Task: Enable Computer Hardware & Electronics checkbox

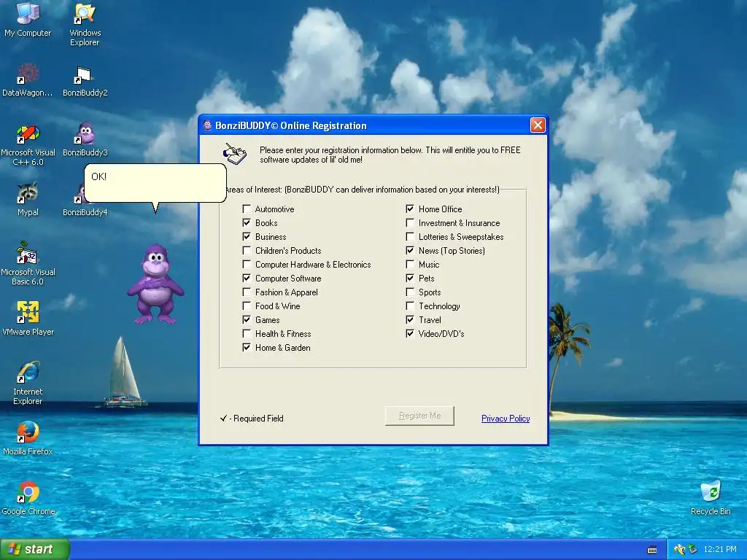Action: tap(247, 264)
